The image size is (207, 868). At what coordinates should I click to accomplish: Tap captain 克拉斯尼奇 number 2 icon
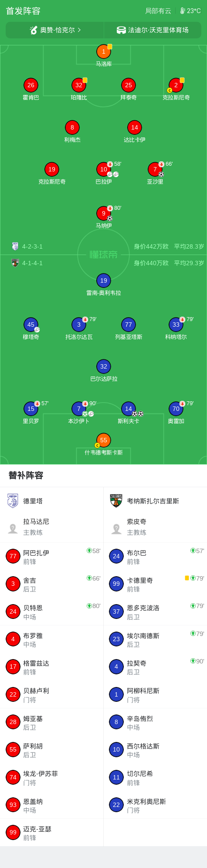click(x=176, y=85)
